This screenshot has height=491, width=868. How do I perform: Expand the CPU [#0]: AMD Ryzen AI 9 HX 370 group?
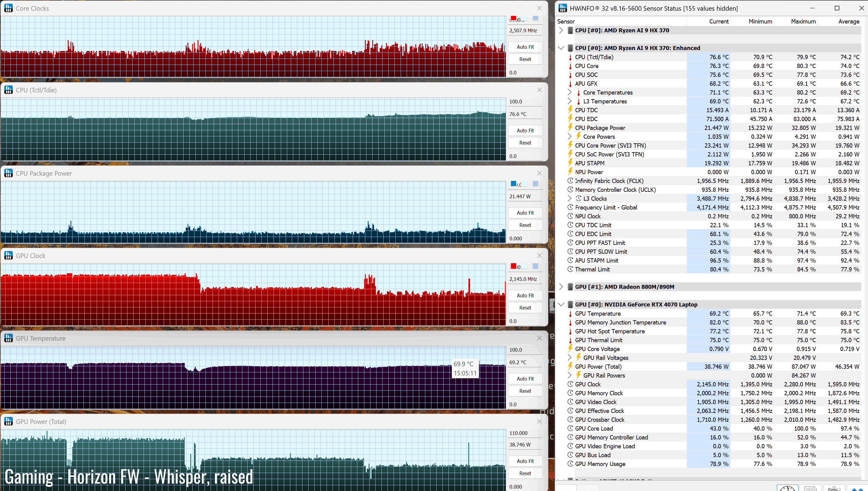[561, 30]
